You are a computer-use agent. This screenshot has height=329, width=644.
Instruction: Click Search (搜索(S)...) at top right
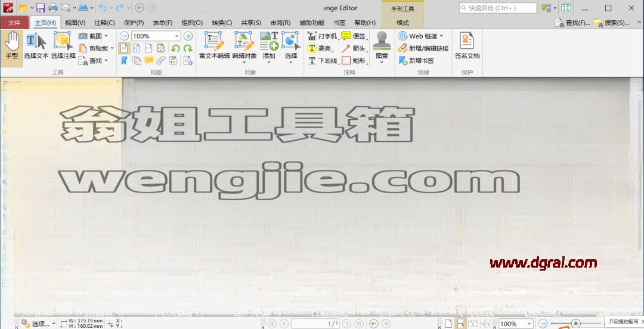pyautogui.click(x=612, y=23)
